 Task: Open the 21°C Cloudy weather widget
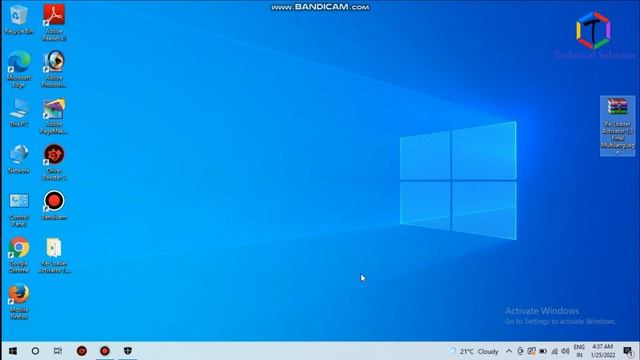(473, 351)
